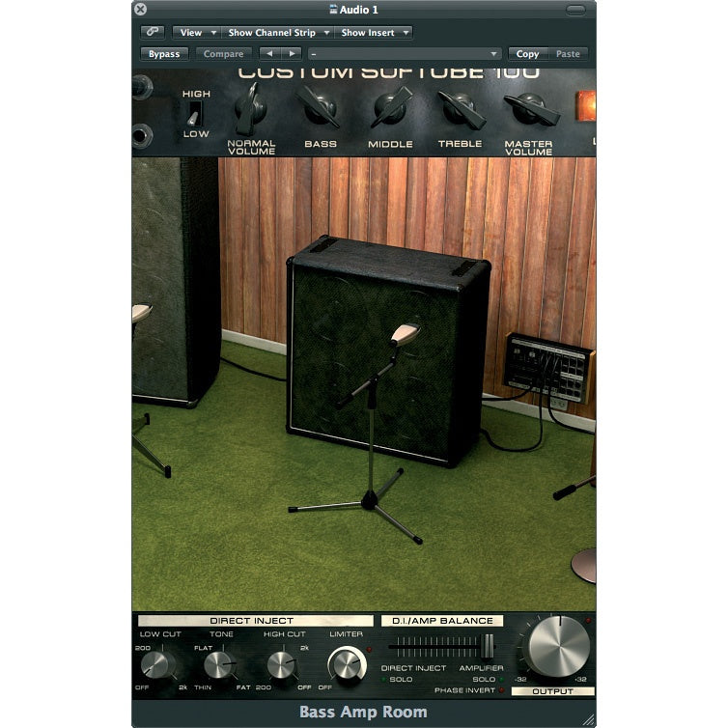
Task: Toggle the Phase Invert LED
Action: click(x=501, y=690)
